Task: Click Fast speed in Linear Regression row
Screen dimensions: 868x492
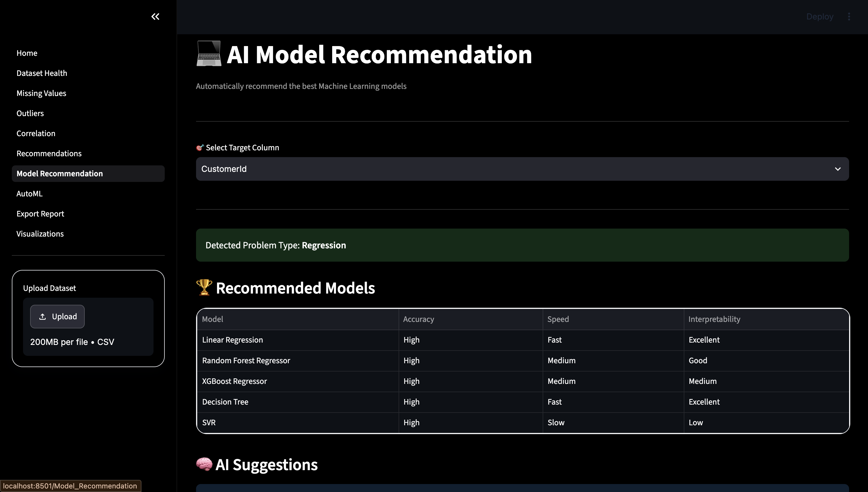Action: 613,340
